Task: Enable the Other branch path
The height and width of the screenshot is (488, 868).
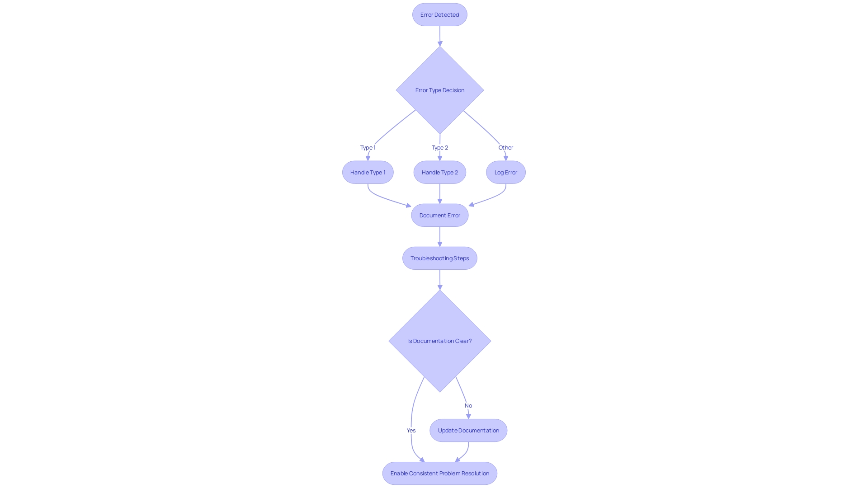Action: (505, 147)
